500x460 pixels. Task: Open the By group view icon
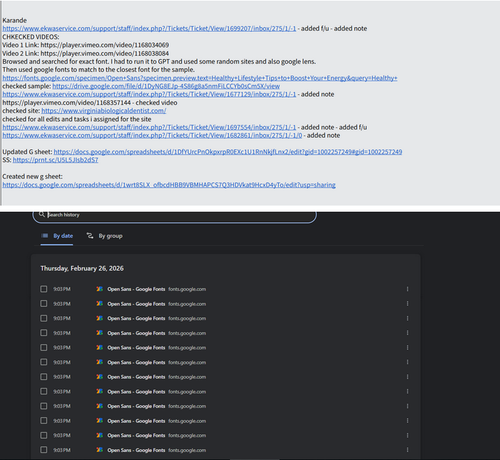pyautogui.click(x=90, y=236)
